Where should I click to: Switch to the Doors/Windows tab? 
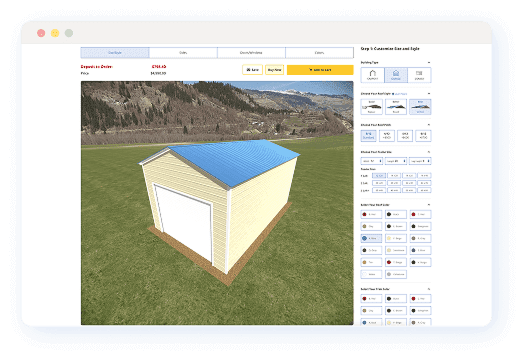point(251,53)
